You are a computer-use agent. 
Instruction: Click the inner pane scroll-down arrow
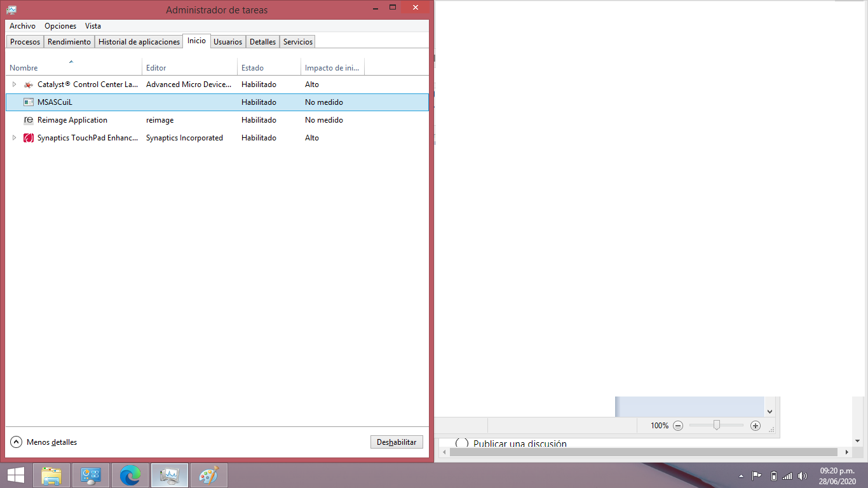click(770, 412)
